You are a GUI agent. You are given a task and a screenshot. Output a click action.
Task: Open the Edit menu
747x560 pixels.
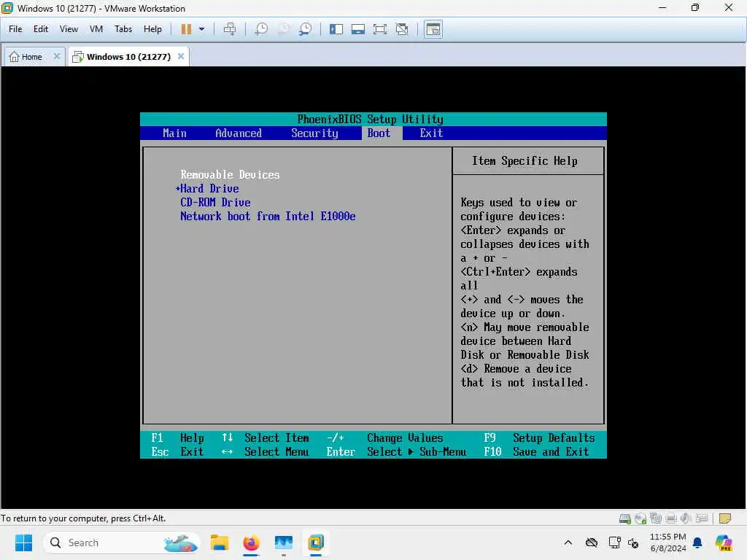(x=41, y=29)
